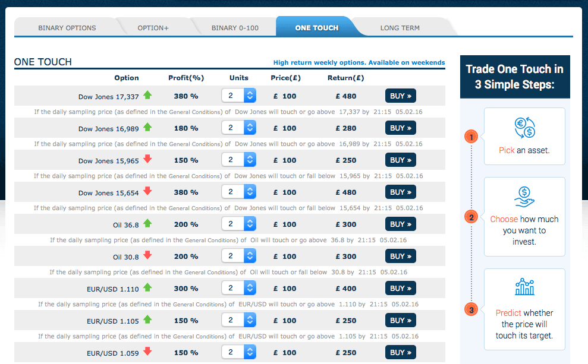Click the chart icon above Predict step
588x364 pixels.
[524, 288]
